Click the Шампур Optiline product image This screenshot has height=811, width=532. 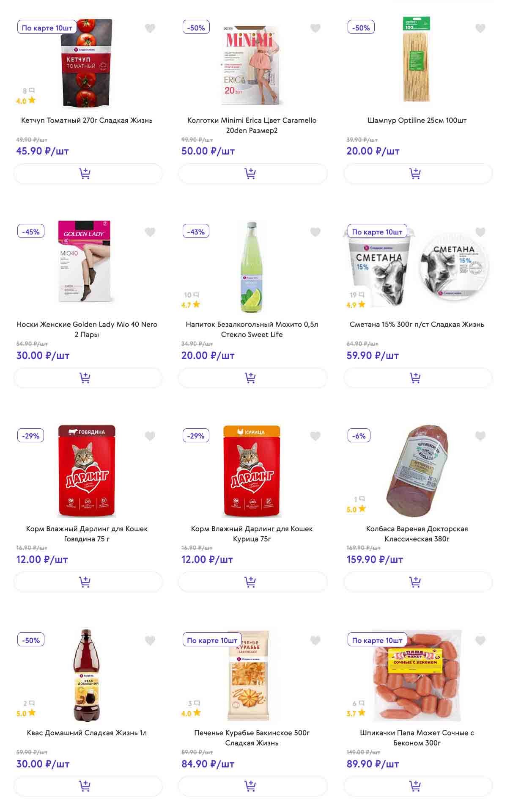pyautogui.click(x=417, y=59)
